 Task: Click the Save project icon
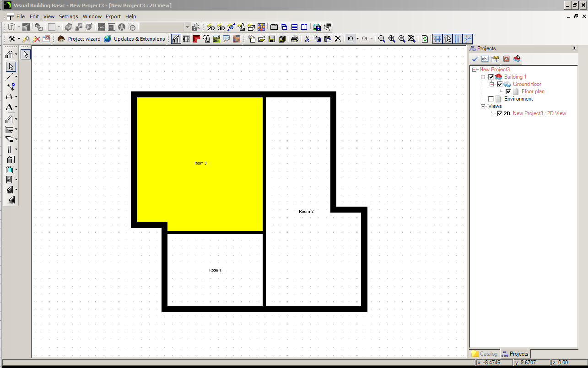[x=272, y=39]
